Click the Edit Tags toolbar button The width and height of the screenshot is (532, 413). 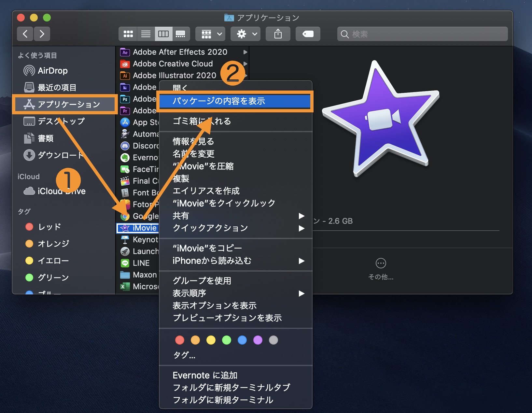[x=308, y=34]
